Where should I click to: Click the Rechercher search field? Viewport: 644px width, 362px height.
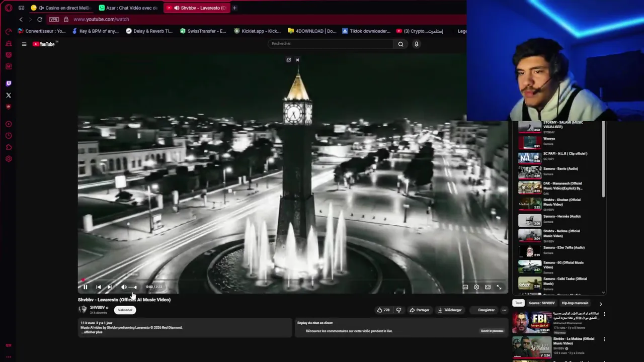point(331,44)
